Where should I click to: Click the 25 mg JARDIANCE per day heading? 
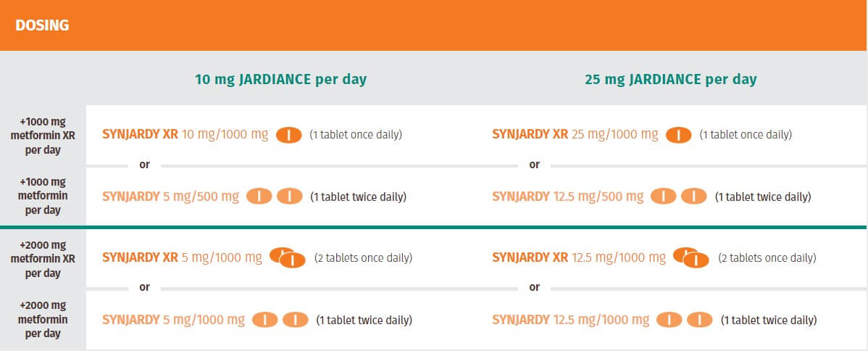[670, 79]
